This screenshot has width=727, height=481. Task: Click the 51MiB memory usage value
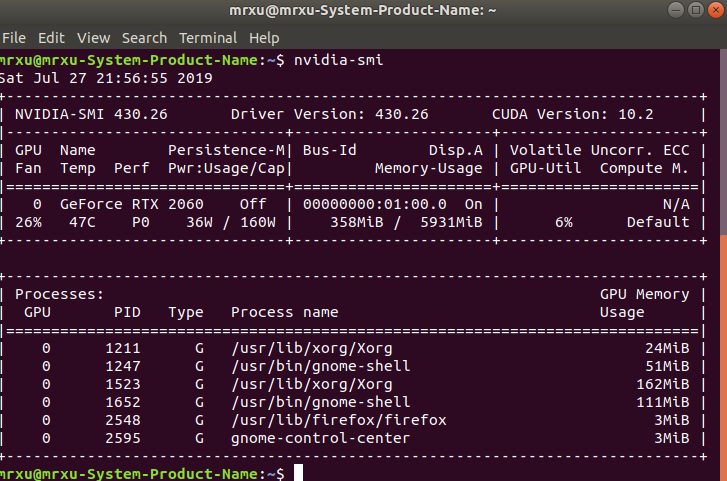coord(667,366)
